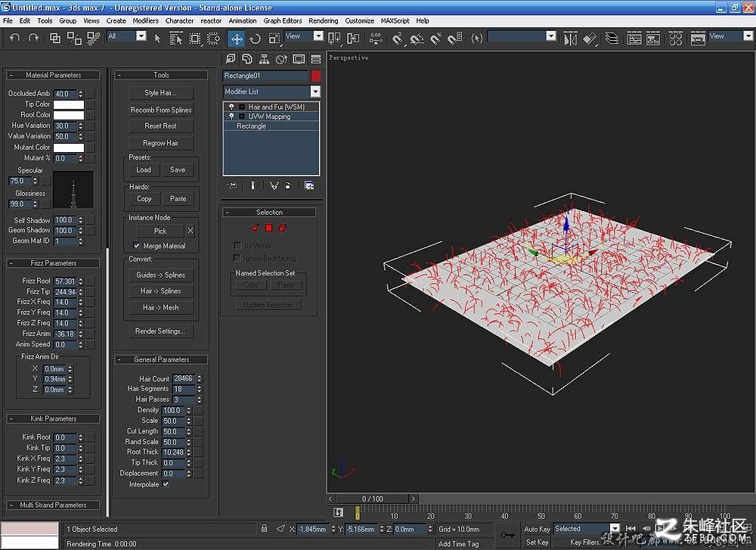Toggle the By Vertex checkbox
The image size is (756, 550).
tap(237, 245)
